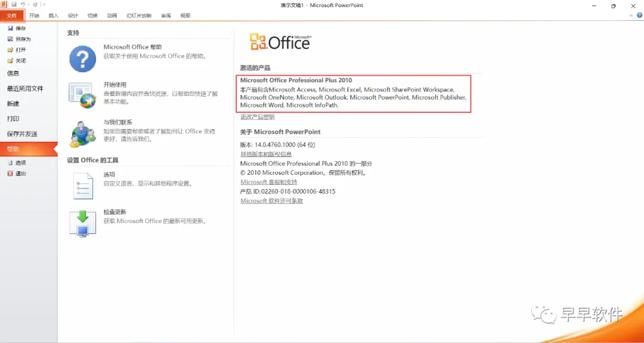Screen dimensions: 644x343
Task: Select the highlighted 帮助 sidebar item
Action: tap(29, 149)
